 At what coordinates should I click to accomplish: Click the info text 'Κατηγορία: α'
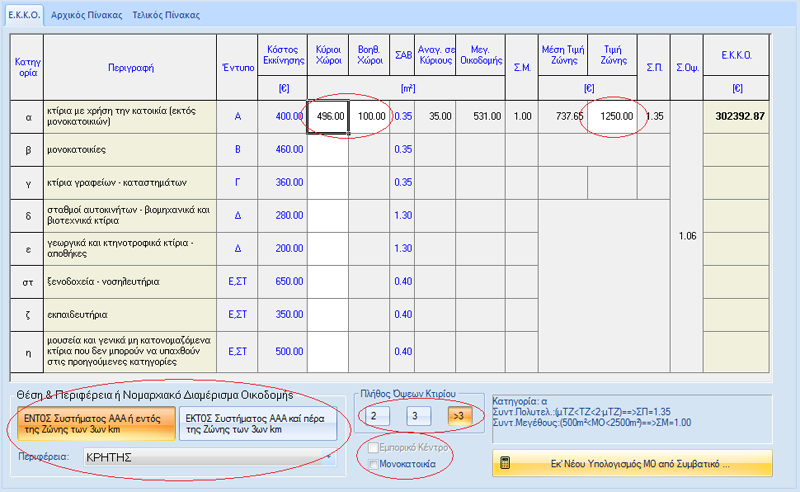pyautogui.click(x=520, y=401)
